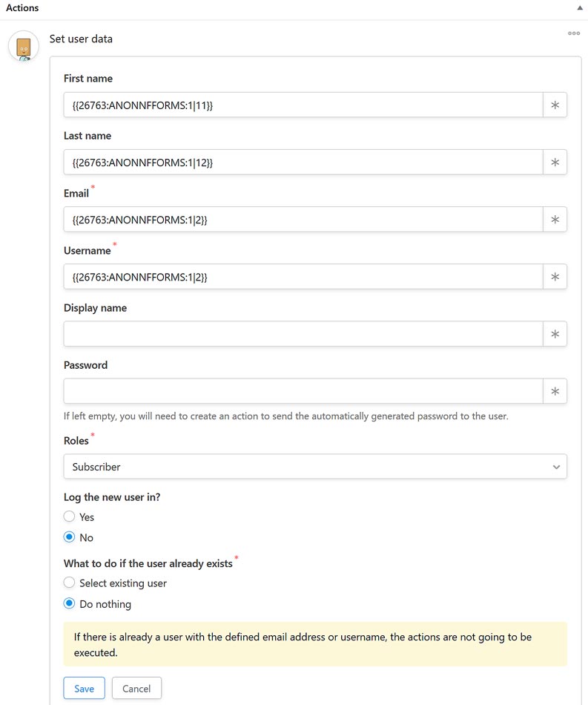Click the yellow notice about existing user
588x705 pixels.
[315, 644]
